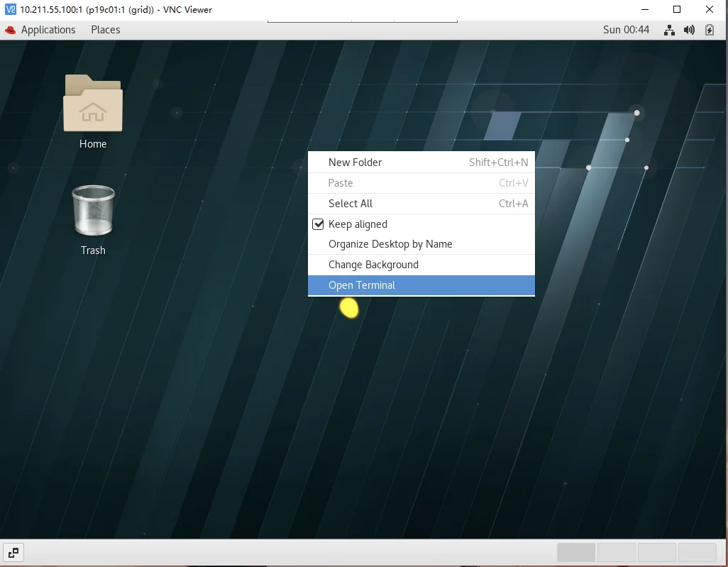Click the VNC Viewer logo in title bar
The image size is (728, 567).
pyautogui.click(x=10, y=9)
